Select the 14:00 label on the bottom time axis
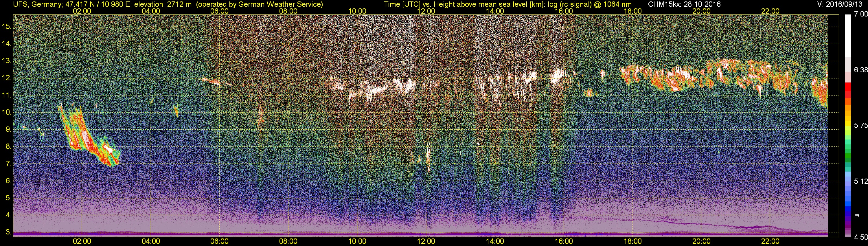 (x=495, y=241)
